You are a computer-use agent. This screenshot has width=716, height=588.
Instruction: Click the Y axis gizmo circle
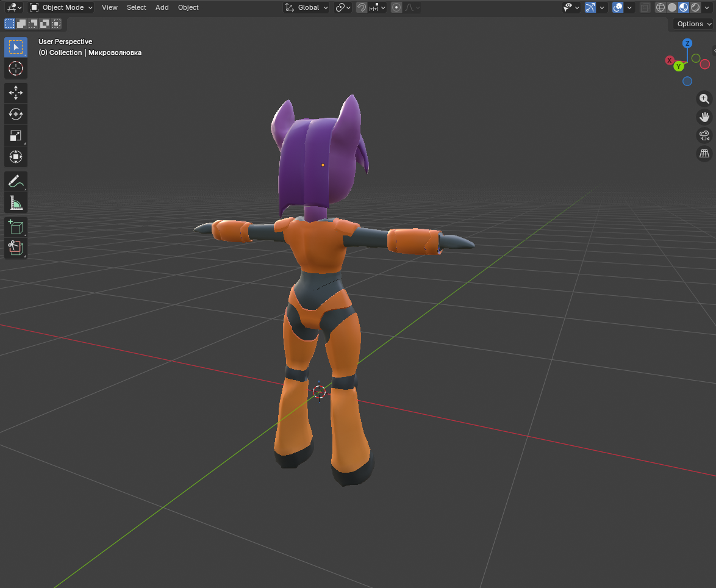[x=679, y=66]
